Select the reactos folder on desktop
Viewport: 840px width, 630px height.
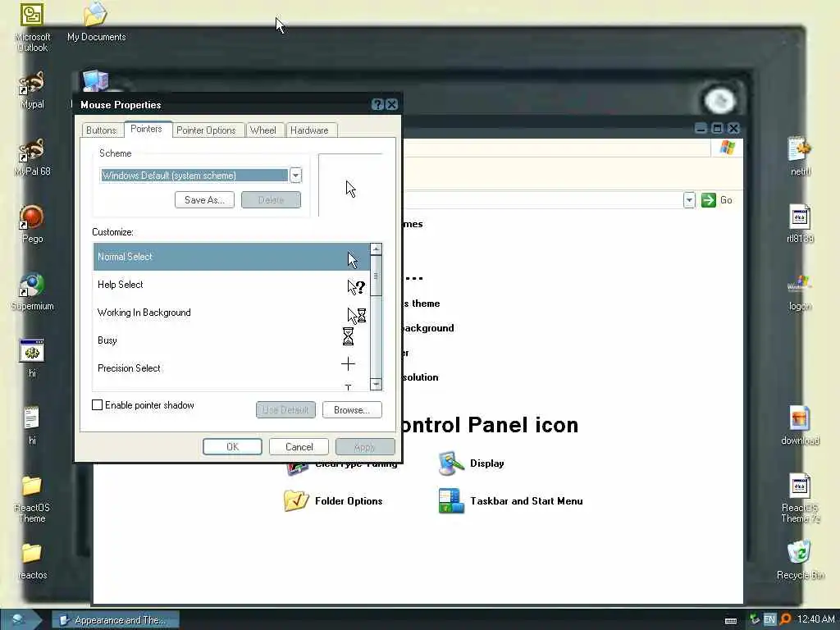(32, 561)
